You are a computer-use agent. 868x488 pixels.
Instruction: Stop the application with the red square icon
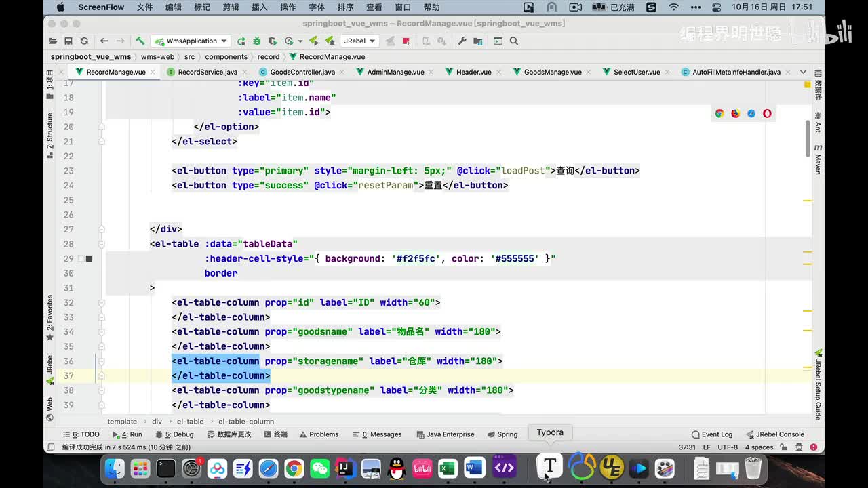click(x=406, y=41)
